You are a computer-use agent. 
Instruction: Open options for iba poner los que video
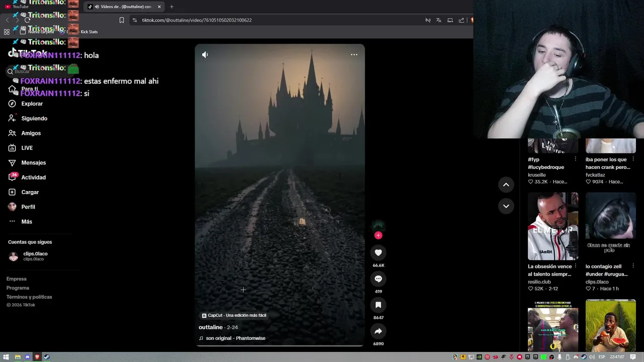[x=633, y=159]
